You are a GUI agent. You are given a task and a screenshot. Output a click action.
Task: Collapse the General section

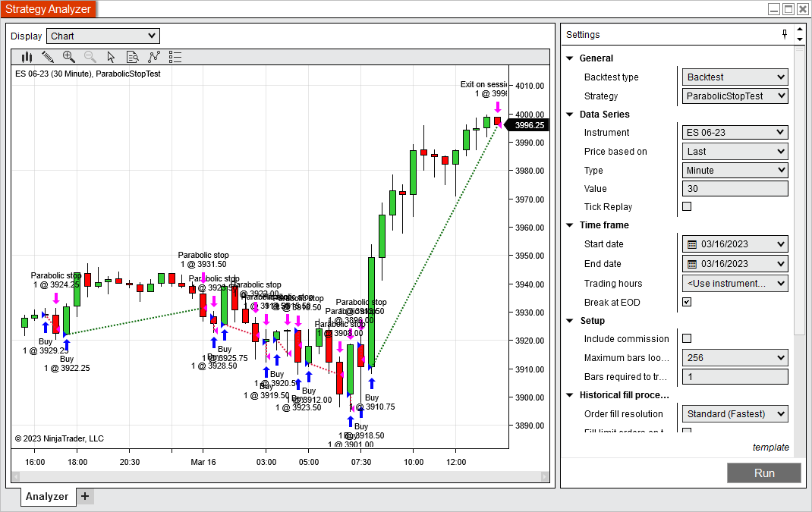click(x=570, y=58)
